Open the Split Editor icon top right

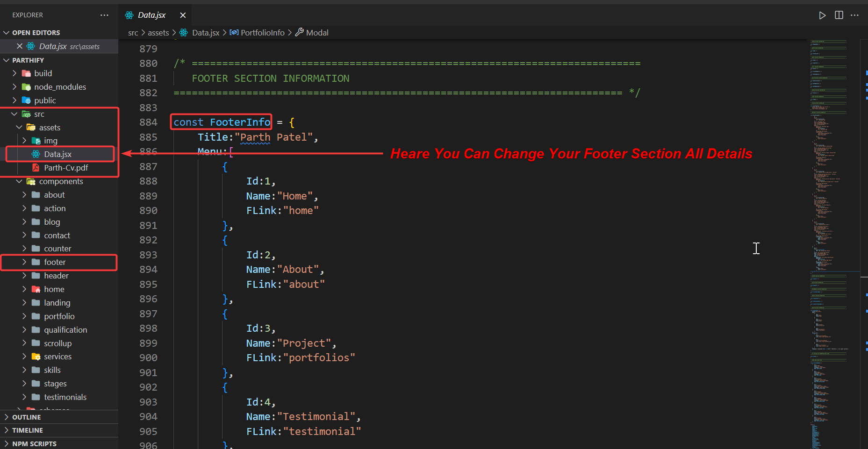[x=839, y=15]
